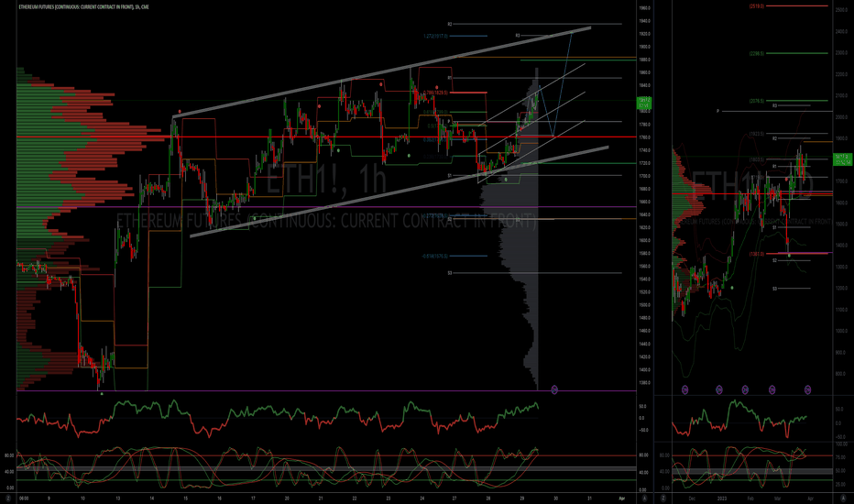Open purple event marker above Mar label

click(772, 389)
